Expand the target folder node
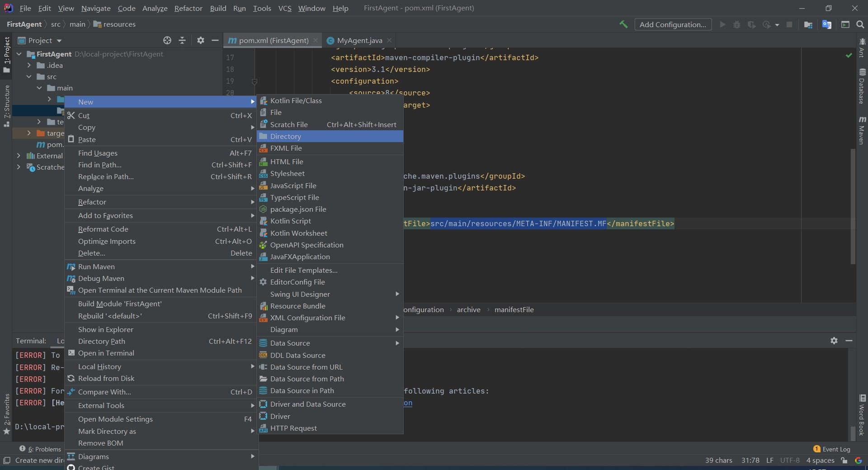 [29, 133]
